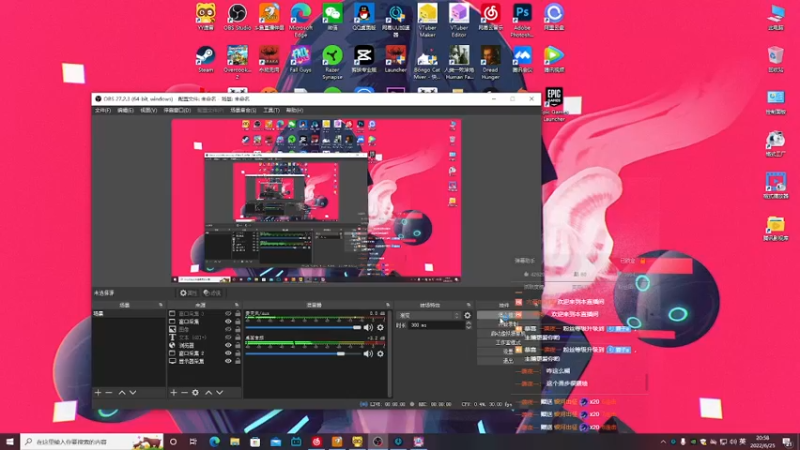Open the 视图(V) menu in OBS
This screenshot has height=450, width=800.
(148, 110)
